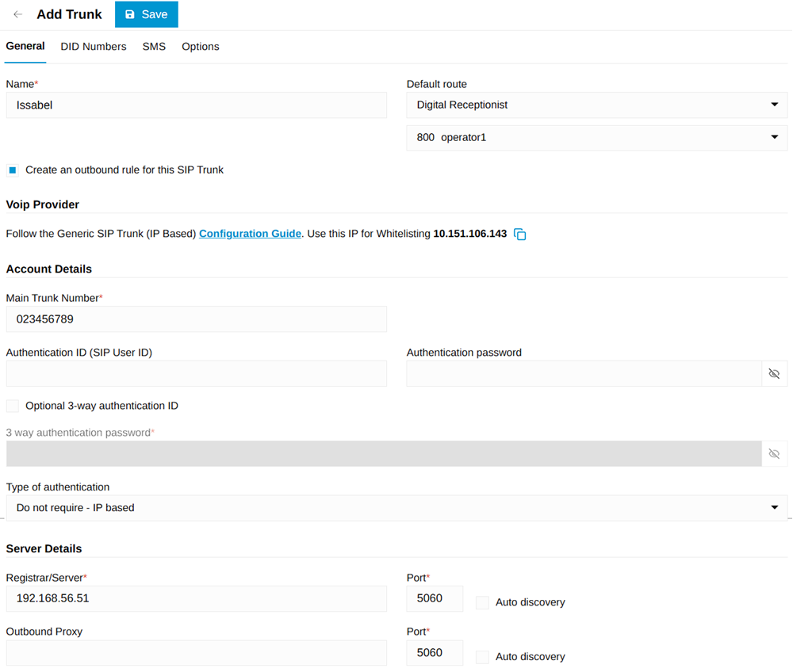Image resolution: width=793 pixels, height=672 pixels.
Task: Open the SMS tab
Action: click(x=154, y=47)
